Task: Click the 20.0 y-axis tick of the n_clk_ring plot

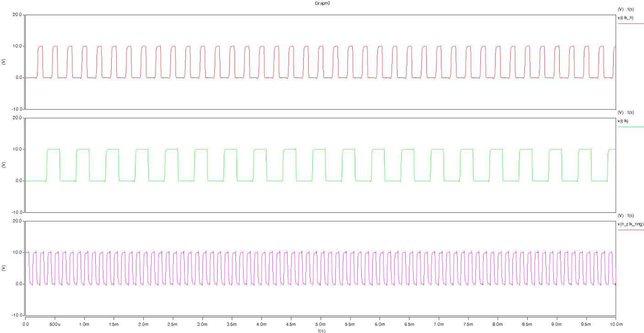Action: pyautogui.click(x=17, y=221)
